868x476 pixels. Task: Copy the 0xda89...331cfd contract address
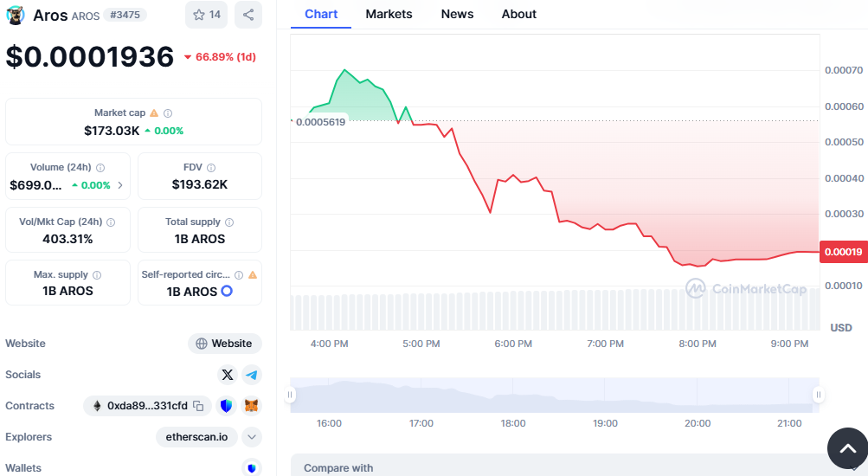198,406
